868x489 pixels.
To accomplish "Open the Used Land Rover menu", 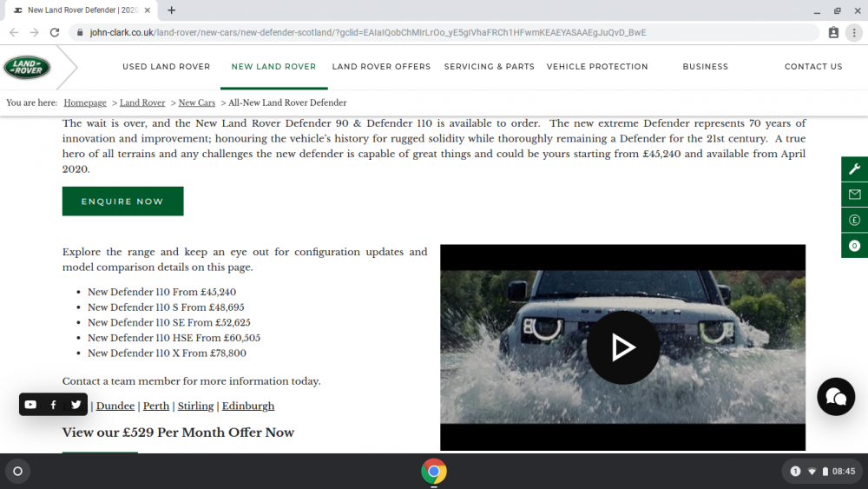I will click(167, 67).
